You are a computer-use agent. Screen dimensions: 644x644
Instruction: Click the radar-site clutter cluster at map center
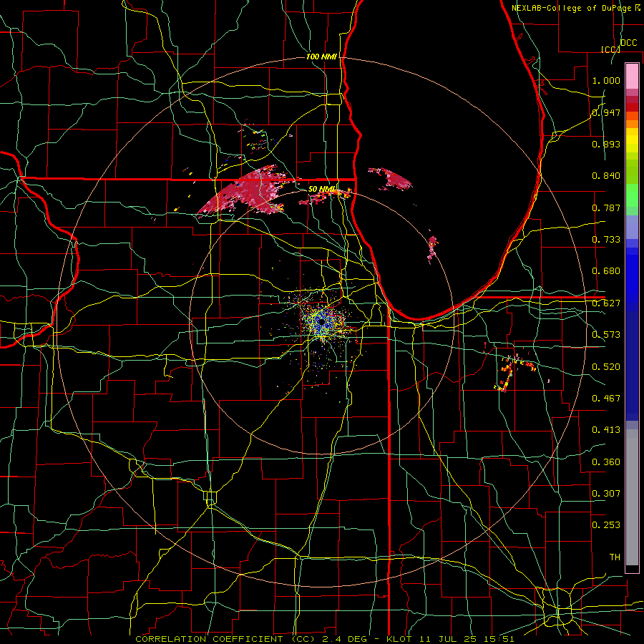coord(323,323)
